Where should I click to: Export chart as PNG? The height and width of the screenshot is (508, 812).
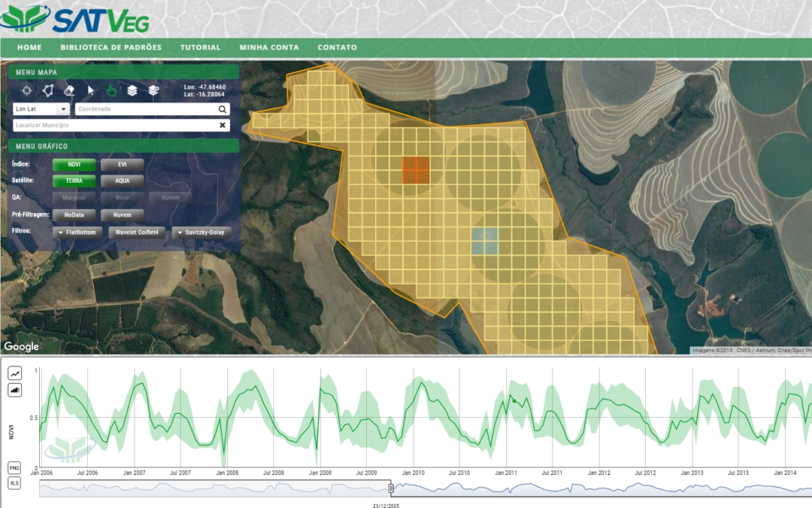point(15,468)
